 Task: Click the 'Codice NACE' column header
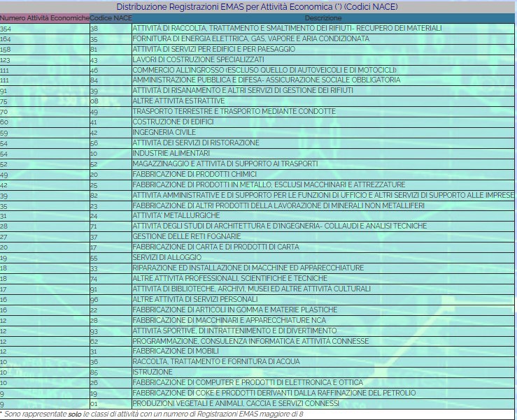click(x=110, y=17)
